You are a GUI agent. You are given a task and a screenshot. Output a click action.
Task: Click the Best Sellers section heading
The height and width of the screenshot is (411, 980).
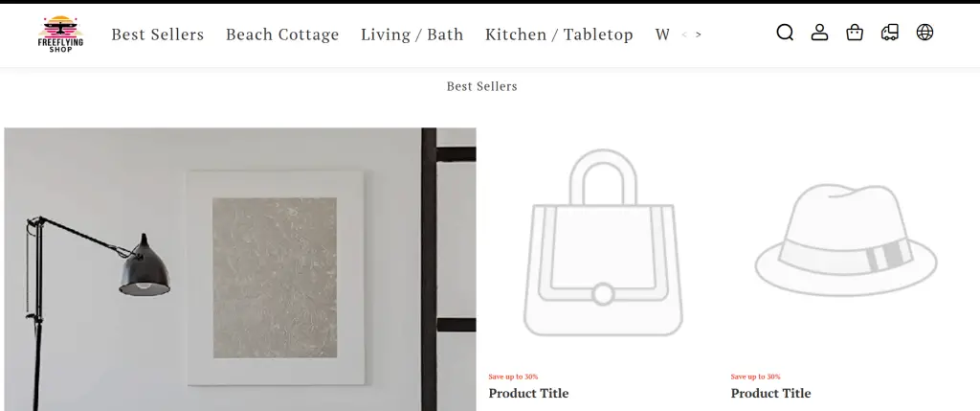[482, 86]
